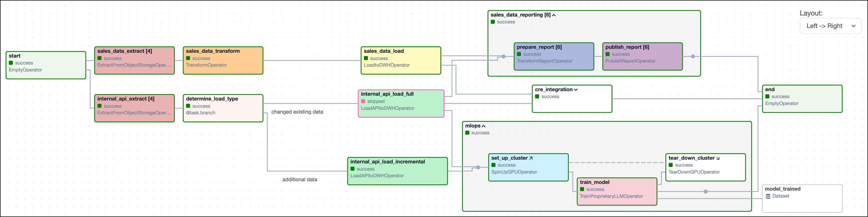Select the sales_data_extract task node
This screenshot has width=868, height=217.
134,61
